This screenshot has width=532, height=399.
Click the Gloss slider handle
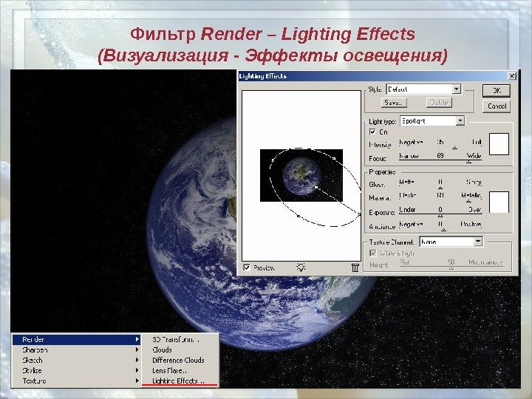click(x=440, y=188)
